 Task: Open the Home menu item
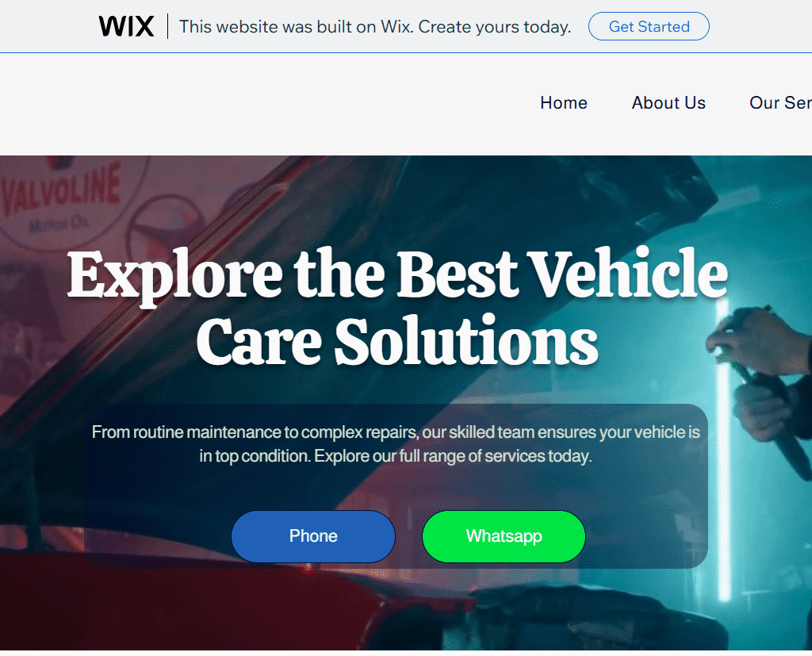(564, 102)
